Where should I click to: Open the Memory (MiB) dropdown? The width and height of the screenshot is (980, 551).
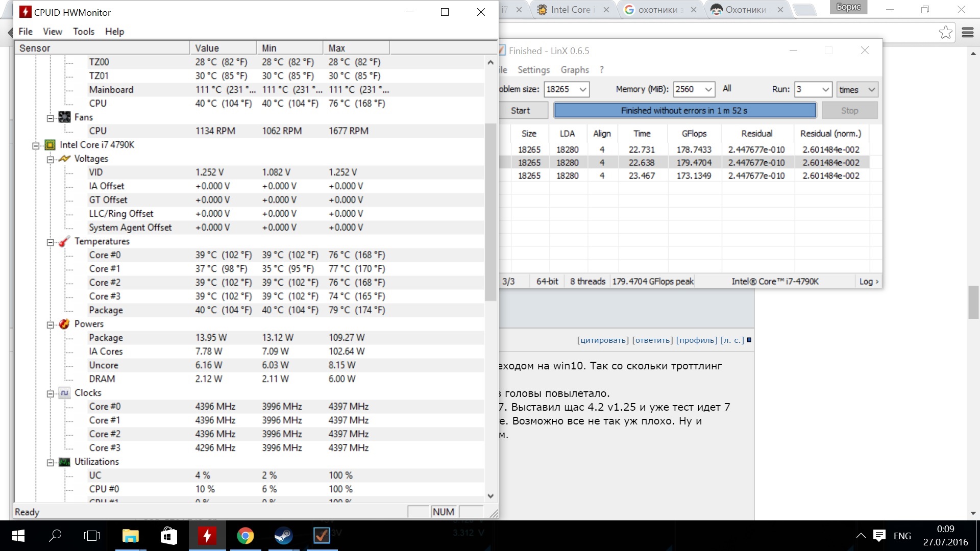(708, 90)
